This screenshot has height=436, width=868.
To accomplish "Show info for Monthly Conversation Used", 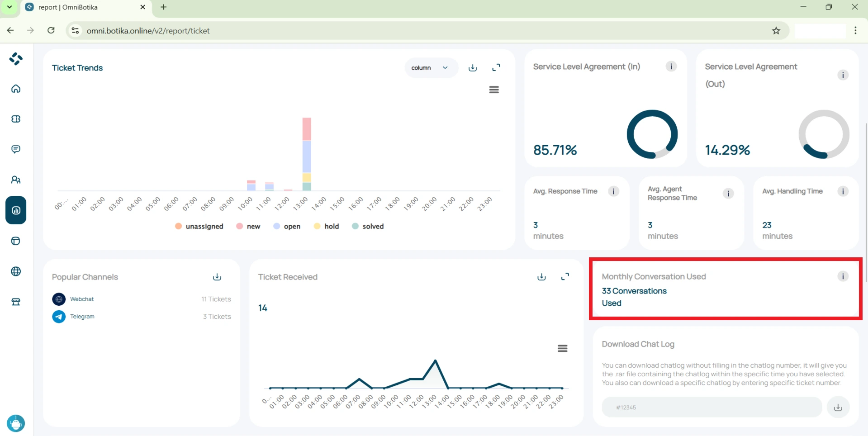I will 843,276.
